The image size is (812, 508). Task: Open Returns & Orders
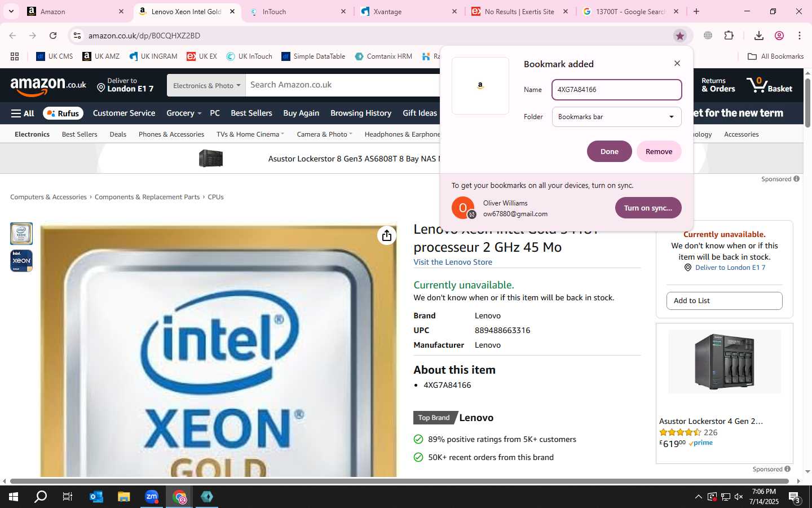(x=718, y=85)
